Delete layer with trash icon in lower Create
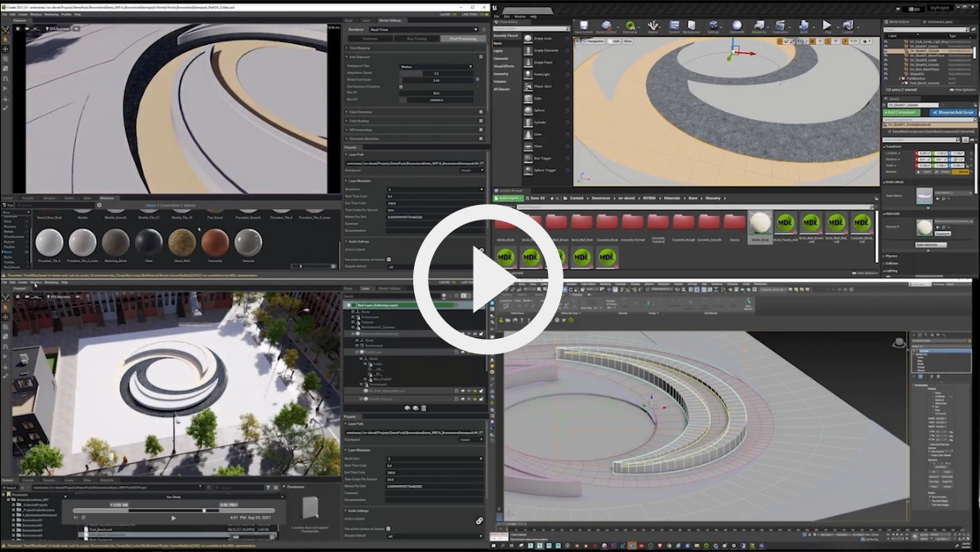 424,408
